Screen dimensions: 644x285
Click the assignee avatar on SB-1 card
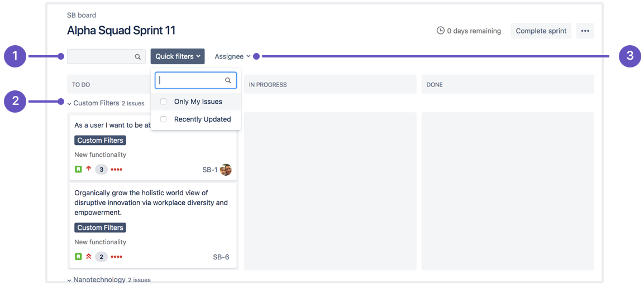(226, 170)
